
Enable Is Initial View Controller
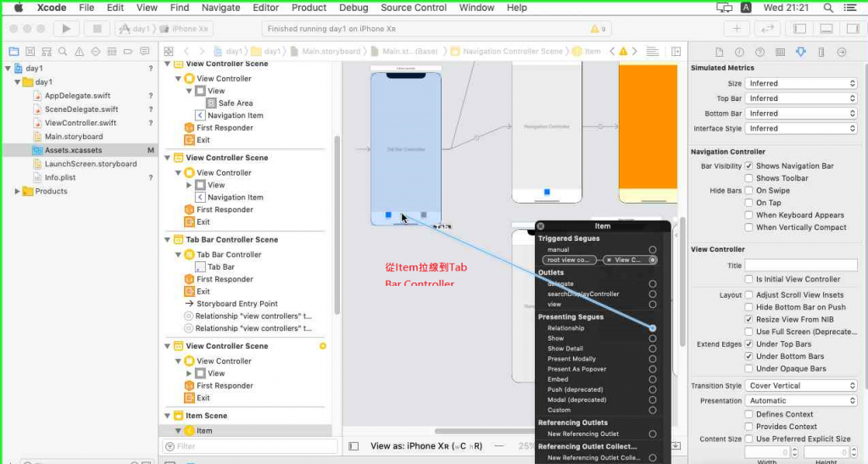749,279
